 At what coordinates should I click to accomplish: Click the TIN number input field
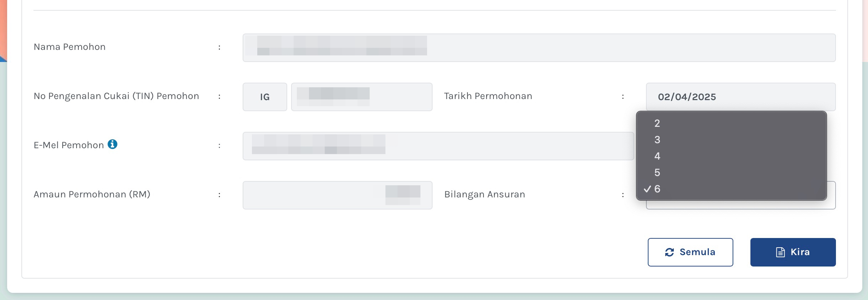point(362,97)
